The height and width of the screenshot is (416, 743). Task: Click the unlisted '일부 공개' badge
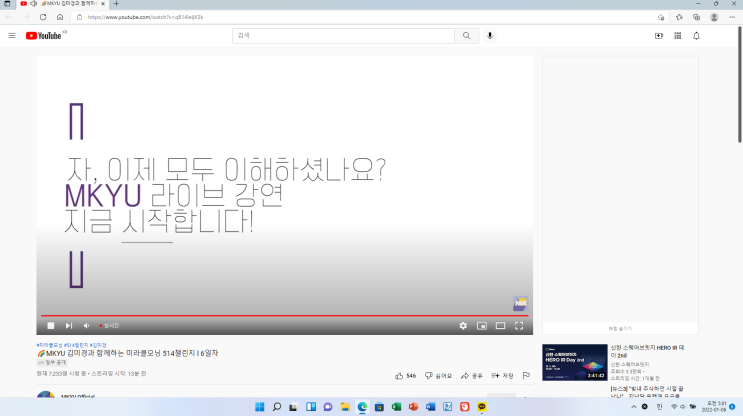[x=52, y=362]
